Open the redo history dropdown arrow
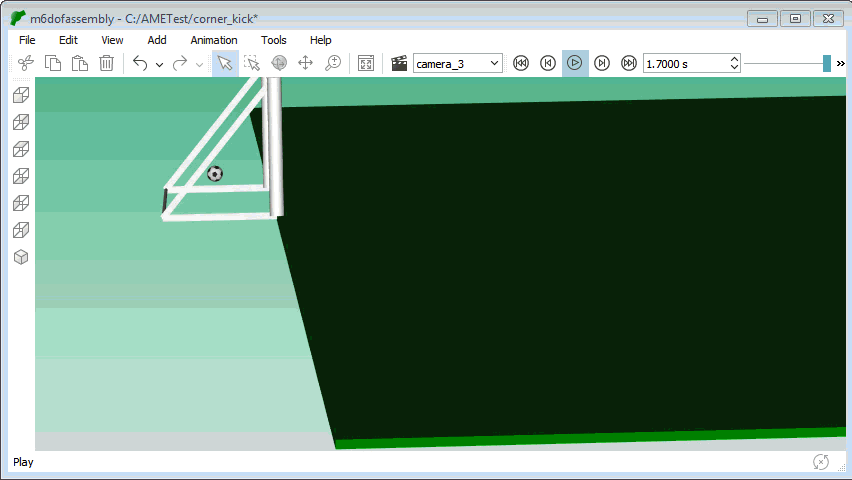 pyautogui.click(x=199, y=64)
